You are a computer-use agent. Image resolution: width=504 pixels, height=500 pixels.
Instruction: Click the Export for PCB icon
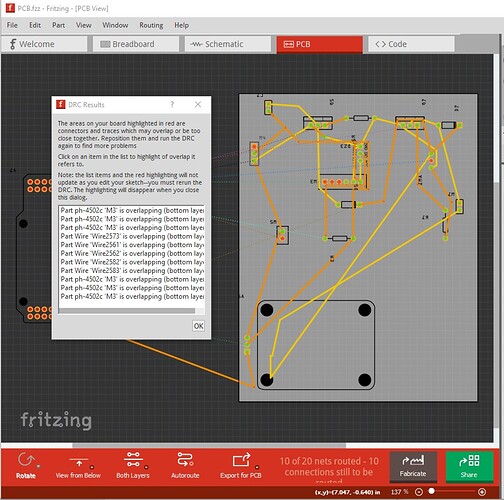(241, 460)
